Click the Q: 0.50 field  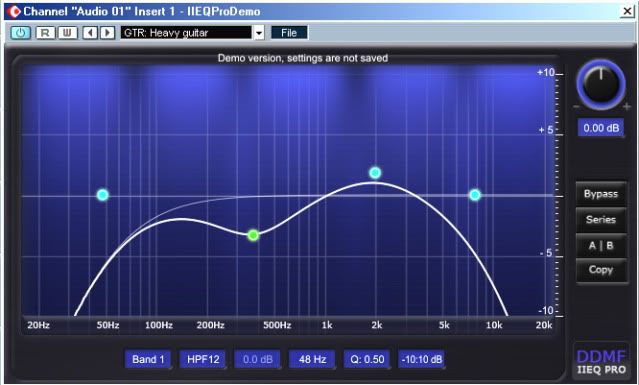pos(367,359)
